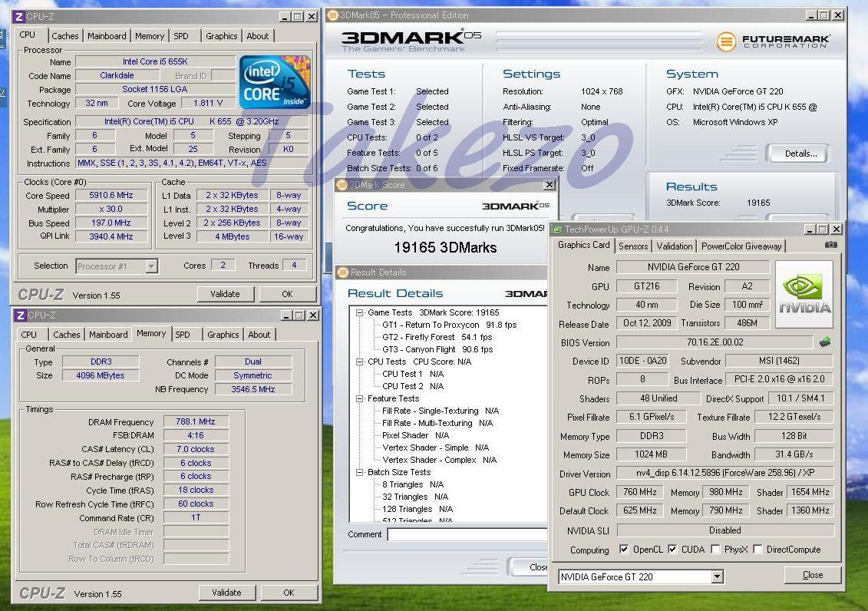
Task: Open Graphics tab in top CPU-Z window
Action: [x=222, y=36]
